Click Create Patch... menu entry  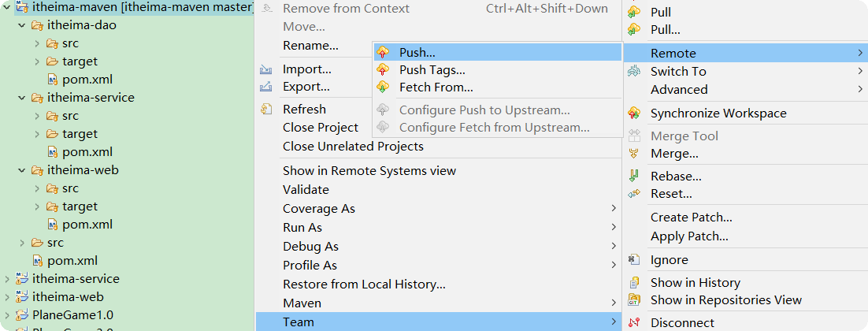(x=691, y=218)
